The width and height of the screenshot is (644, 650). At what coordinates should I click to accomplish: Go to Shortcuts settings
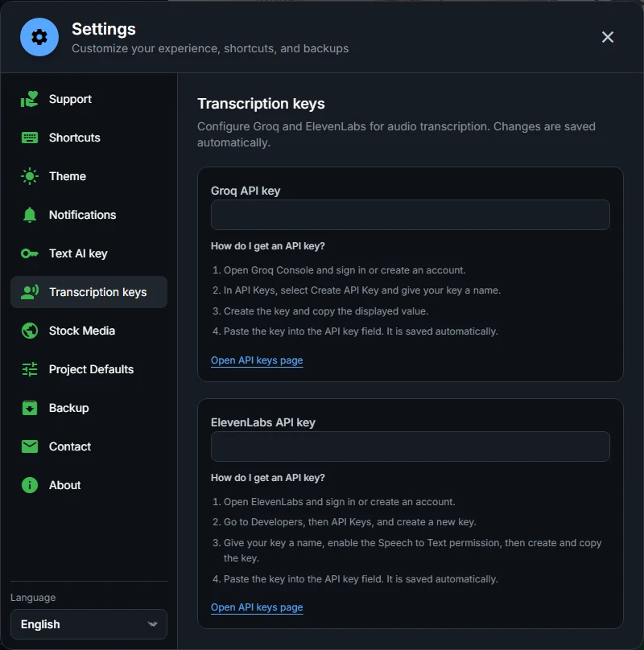pyautogui.click(x=89, y=138)
